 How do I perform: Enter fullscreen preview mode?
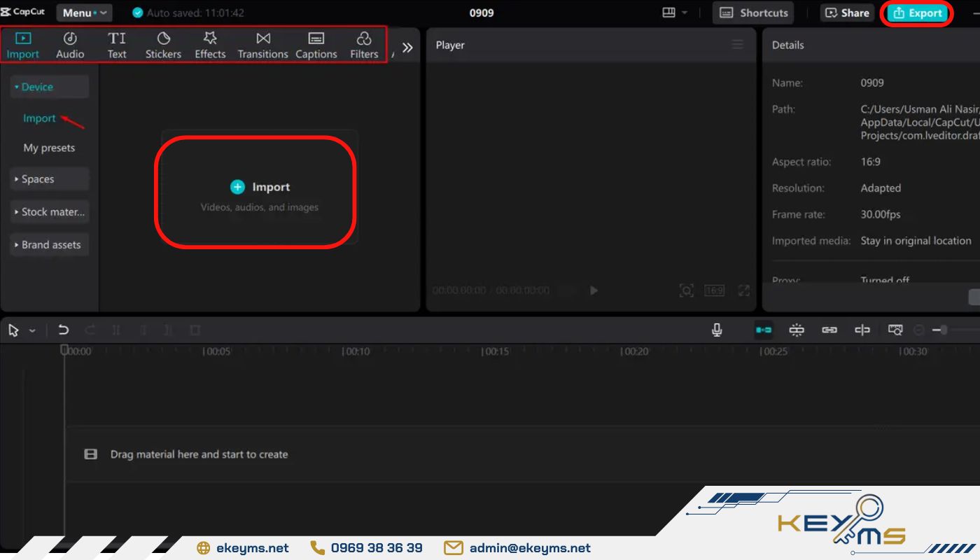[744, 290]
